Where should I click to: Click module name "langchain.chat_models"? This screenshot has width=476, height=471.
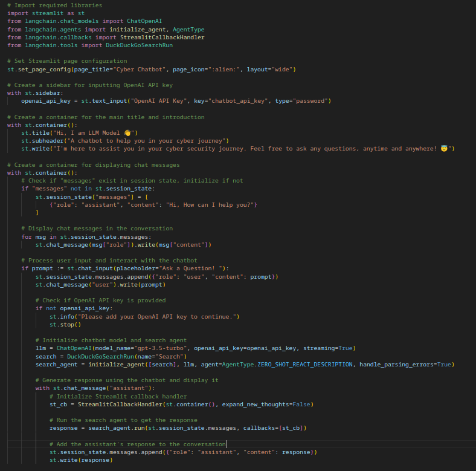coord(62,21)
